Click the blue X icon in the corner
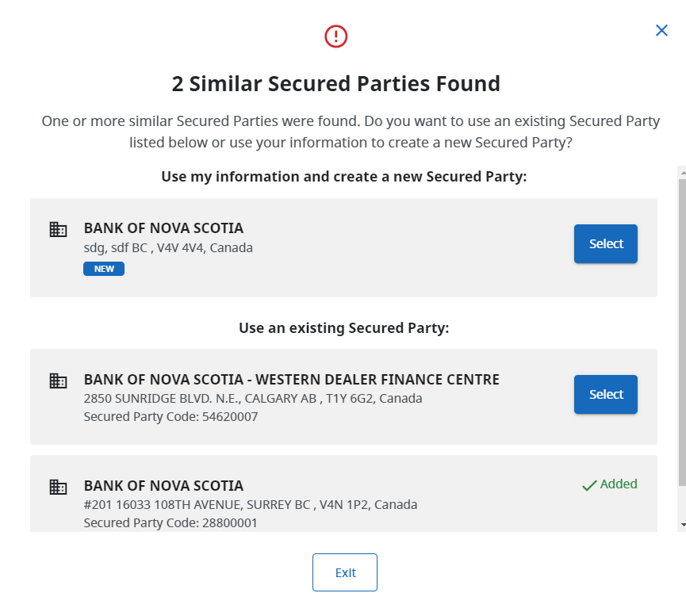The width and height of the screenshot is (686, 616). pyautogui.click(x=661, y=30)
